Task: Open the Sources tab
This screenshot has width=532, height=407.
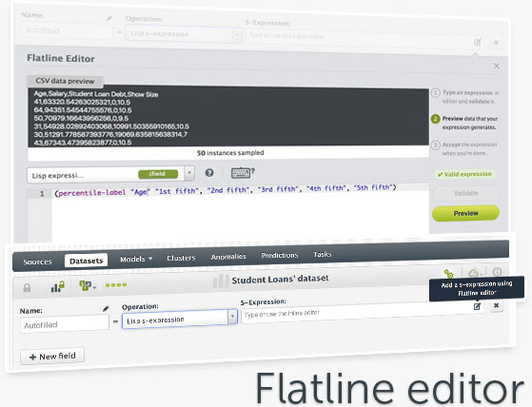Action: coord(37,262)
